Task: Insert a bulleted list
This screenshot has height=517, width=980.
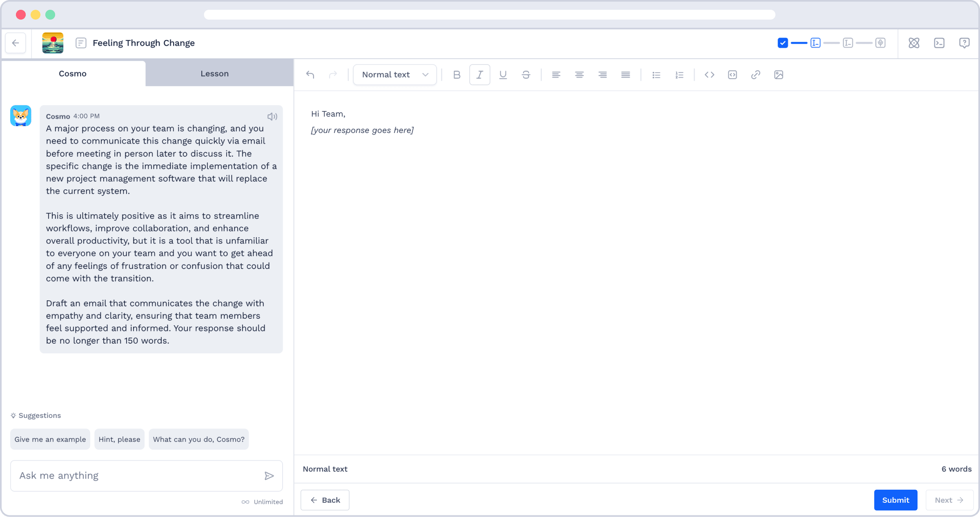Action: coord(656,75)
